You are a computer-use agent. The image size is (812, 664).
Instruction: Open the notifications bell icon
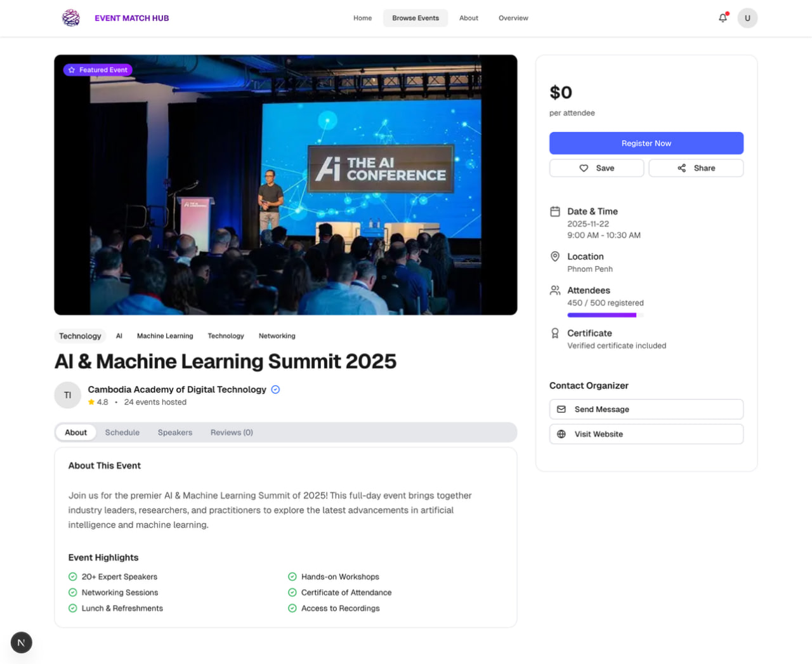pyautogui.click(x=723, y=18)
